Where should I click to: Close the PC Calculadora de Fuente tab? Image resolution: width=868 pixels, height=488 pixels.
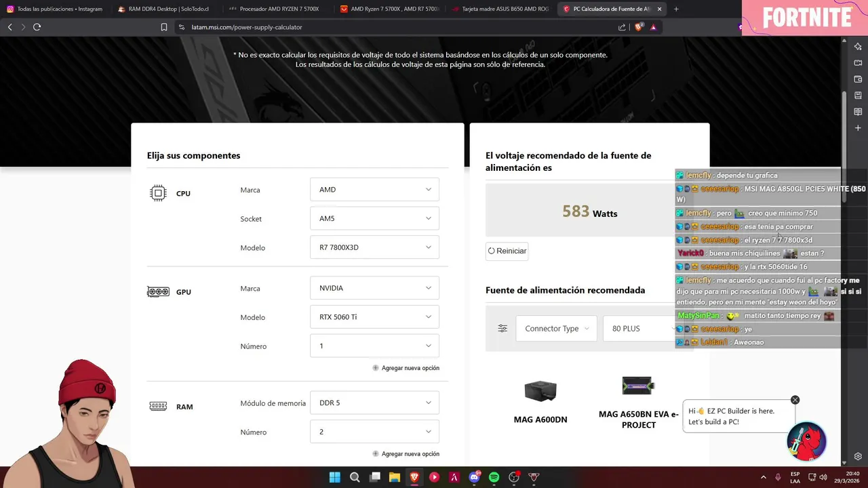point(658,9)
